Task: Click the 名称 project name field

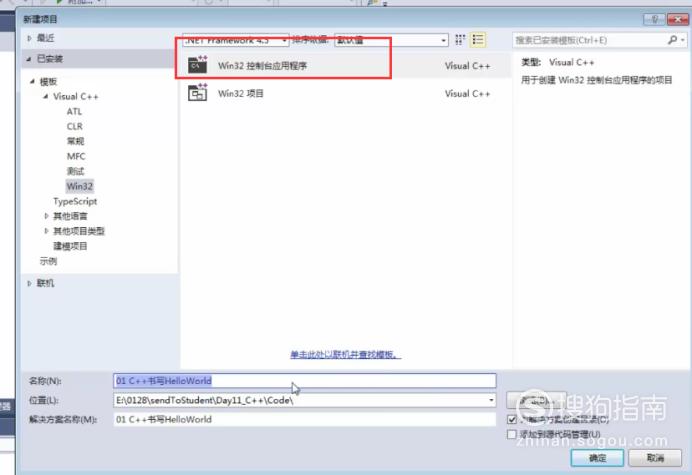Action: [305, 381]
